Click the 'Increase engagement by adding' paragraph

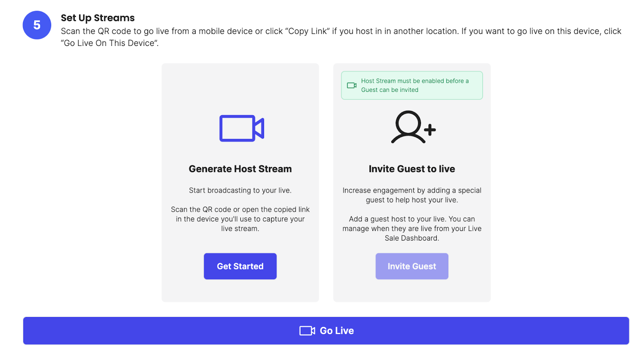(x=412, y=195)
